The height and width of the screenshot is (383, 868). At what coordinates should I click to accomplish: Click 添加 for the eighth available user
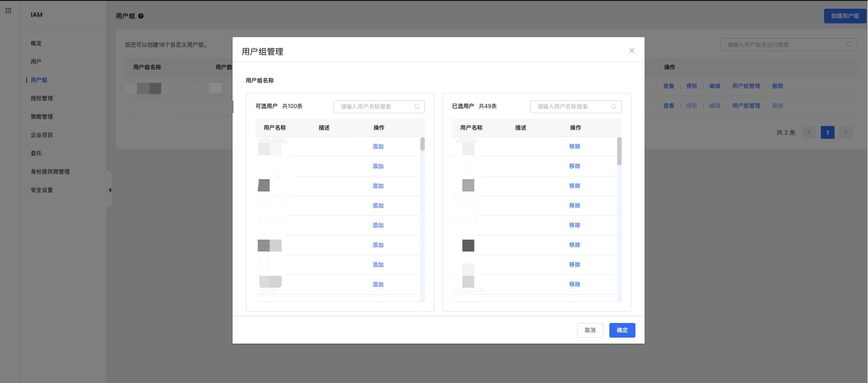[378, 285]
